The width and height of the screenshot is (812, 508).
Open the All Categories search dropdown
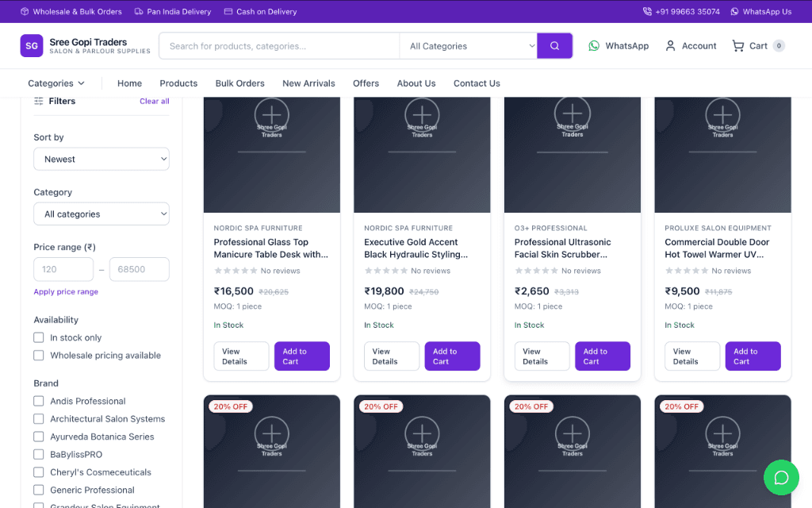[469, 45]
